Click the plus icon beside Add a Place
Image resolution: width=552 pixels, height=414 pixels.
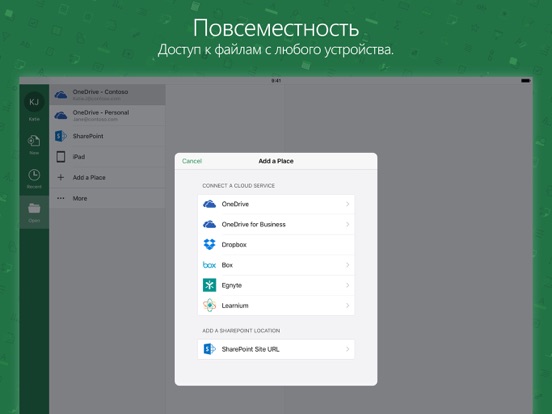tap(61, 177)
